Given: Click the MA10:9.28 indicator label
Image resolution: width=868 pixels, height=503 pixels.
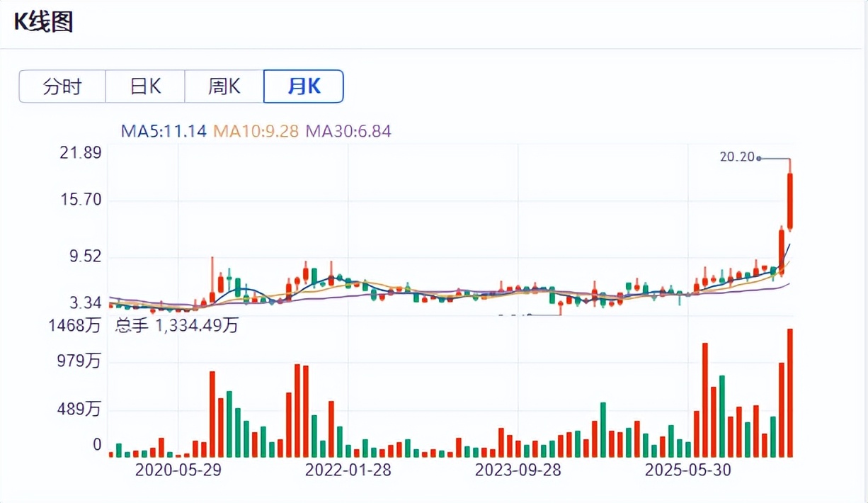Looking at the screenshot, I should pos(256,131).
